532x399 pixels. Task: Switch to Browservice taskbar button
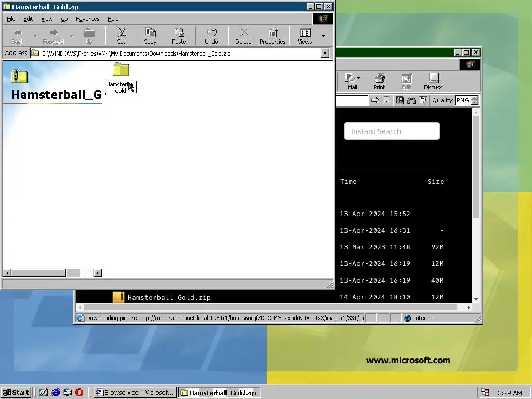[135, 393]
